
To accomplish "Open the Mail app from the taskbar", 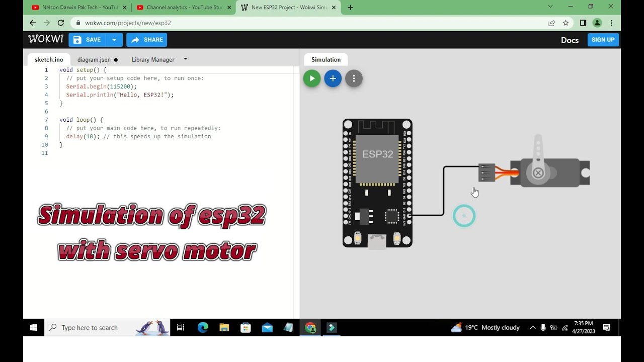I will coord(267,327).
